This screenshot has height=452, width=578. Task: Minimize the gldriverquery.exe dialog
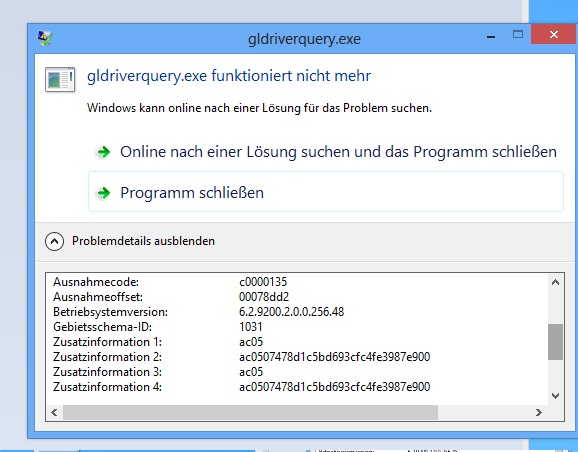[x=491, y=36]
